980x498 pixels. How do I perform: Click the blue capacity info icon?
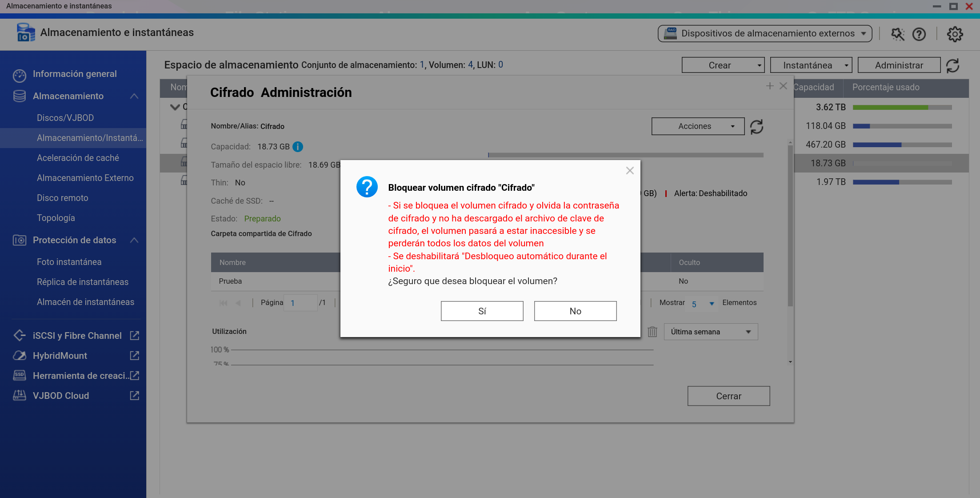click(298, 147)
